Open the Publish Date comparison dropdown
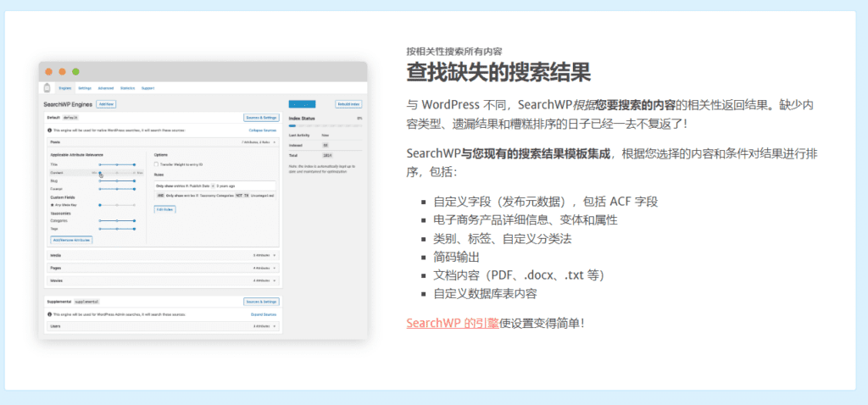This screenshot has width=868, height=405. point(213,186)
